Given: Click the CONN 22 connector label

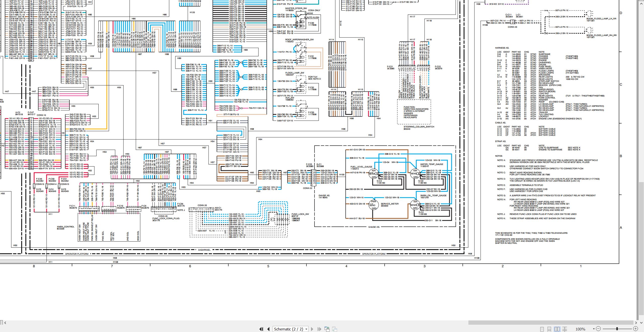Looking at the screenshot, I should coord(307,188).
